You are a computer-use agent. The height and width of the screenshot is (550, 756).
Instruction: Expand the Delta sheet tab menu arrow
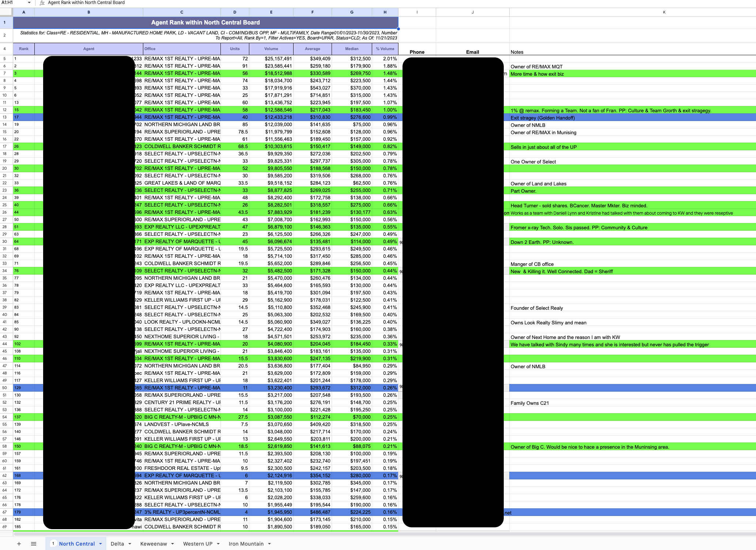tap(130, 544)
